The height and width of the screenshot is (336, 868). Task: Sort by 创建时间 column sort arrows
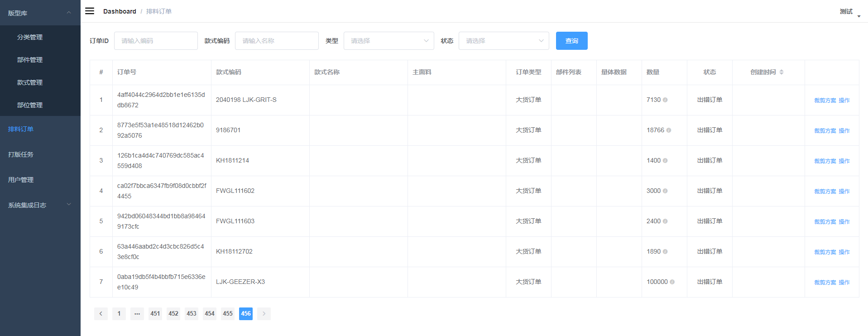coord(782,72)
